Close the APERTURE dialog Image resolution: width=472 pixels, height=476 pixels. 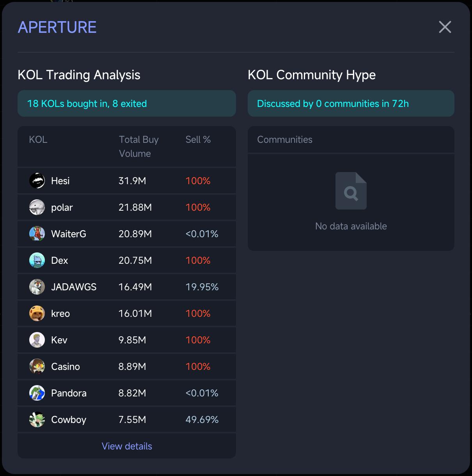click(x=445, y=27)
